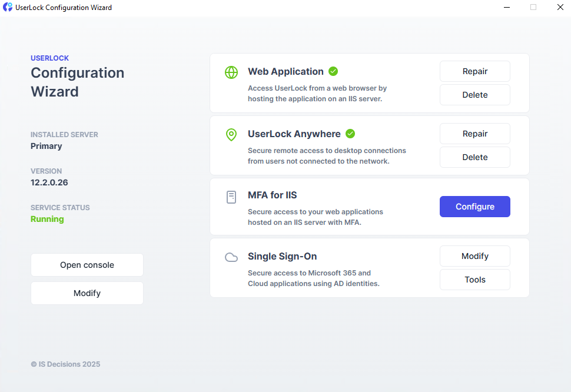Click the Running service status text
Image resolution: width=571 pixels, height=392 pixels.
click(47, 219)
